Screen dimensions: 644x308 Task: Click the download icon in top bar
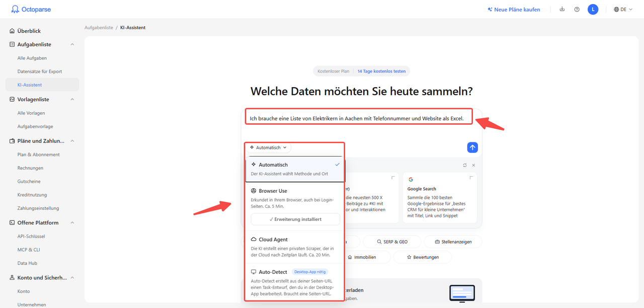[562, 9]
